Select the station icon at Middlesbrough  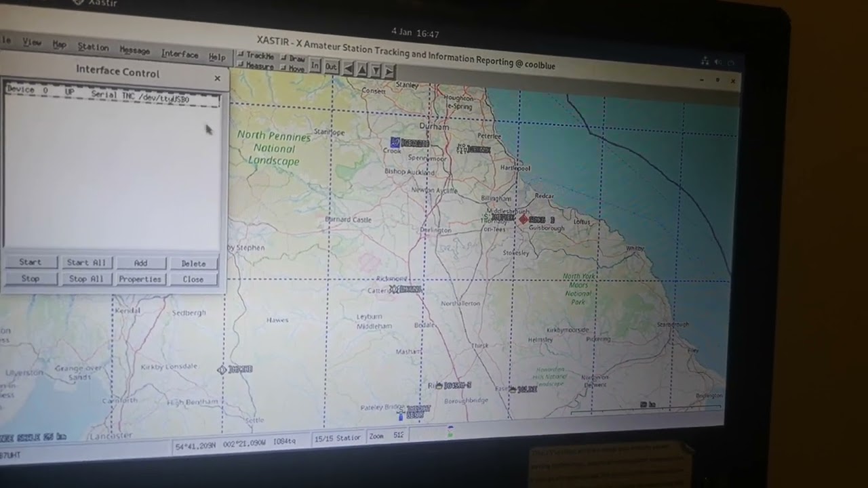coord(488,218)
